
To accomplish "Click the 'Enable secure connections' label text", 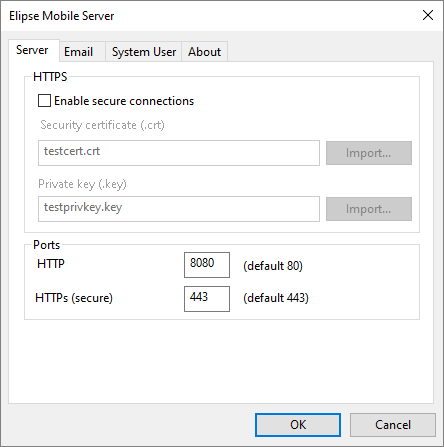I will 124,101.
